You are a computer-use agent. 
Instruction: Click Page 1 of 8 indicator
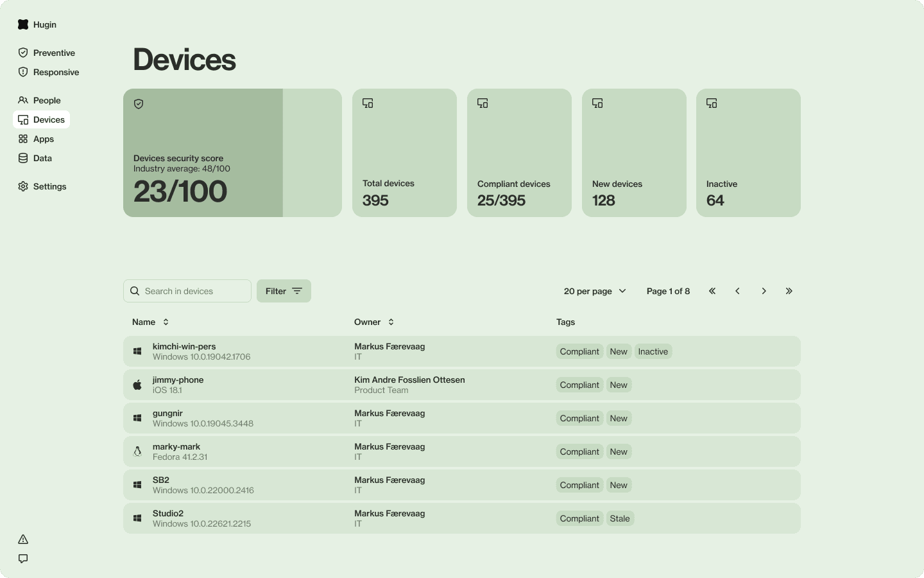coord(668,291)
